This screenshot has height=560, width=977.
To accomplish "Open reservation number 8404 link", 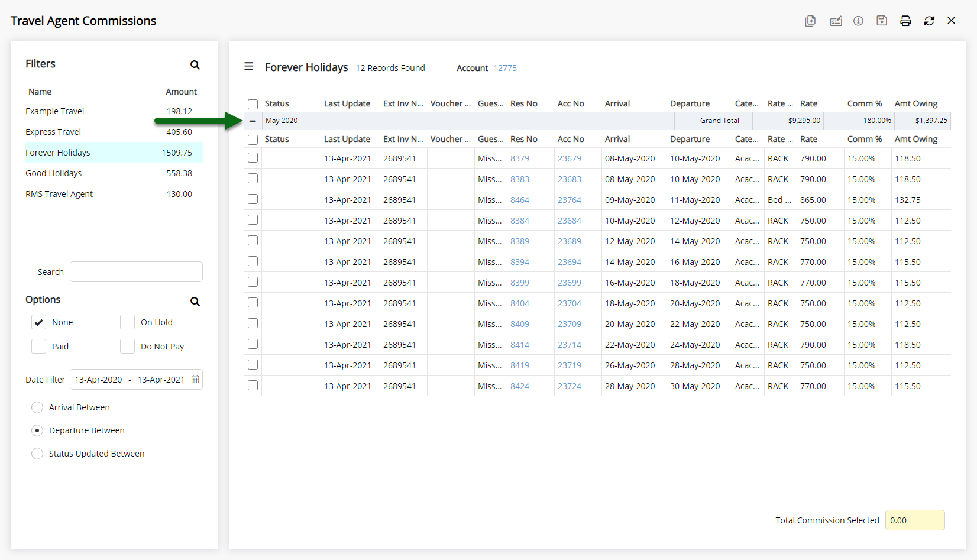I will pos(520,303).
